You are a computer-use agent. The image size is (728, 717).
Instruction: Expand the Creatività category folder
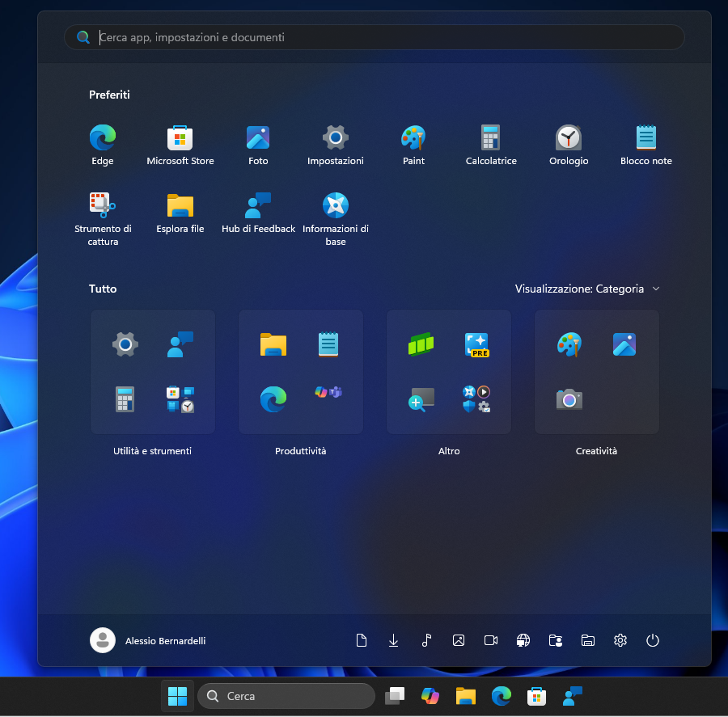pos(596,372)
